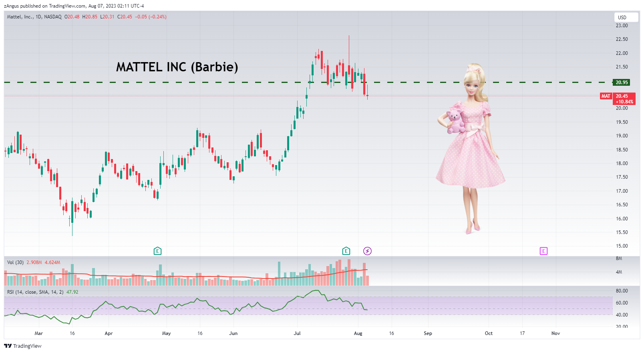This screenshot has width=644, height=353.
Task: Click the green 20.95 price label
Action: 622,83
